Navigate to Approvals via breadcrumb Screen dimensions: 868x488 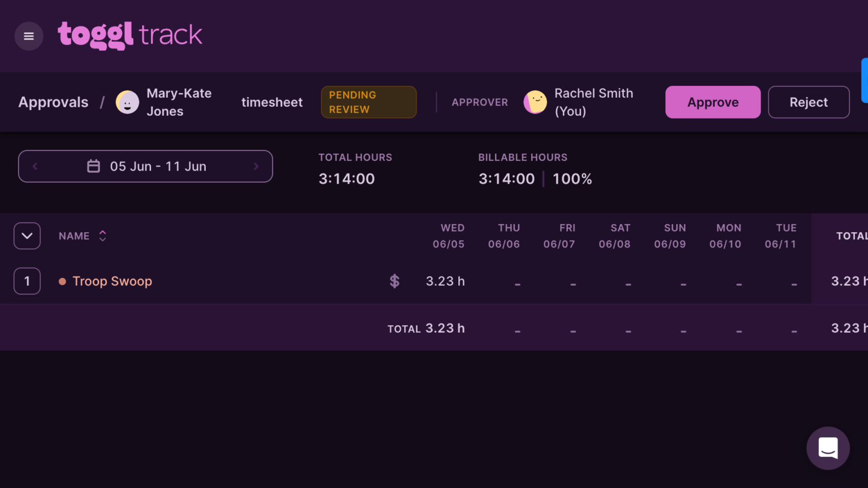click(53, 102)
